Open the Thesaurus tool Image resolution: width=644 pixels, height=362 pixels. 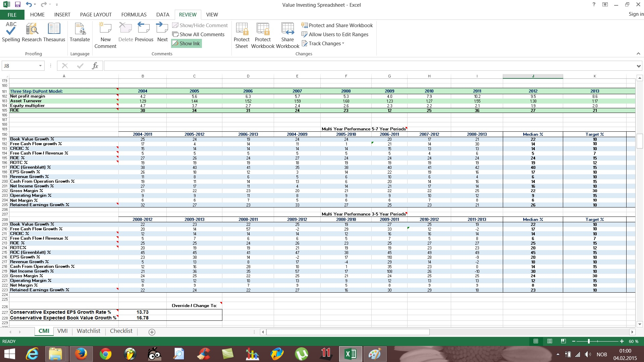click(54, 33)
